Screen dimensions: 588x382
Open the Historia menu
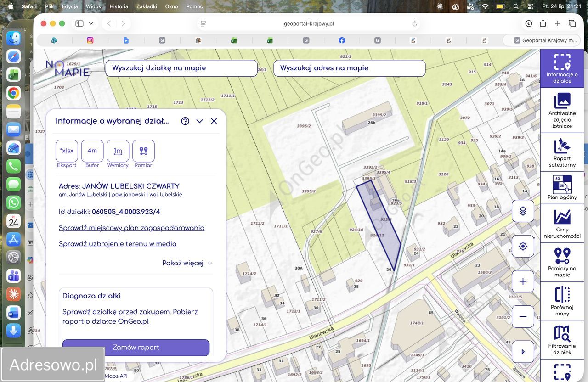(x=119, y=6)
